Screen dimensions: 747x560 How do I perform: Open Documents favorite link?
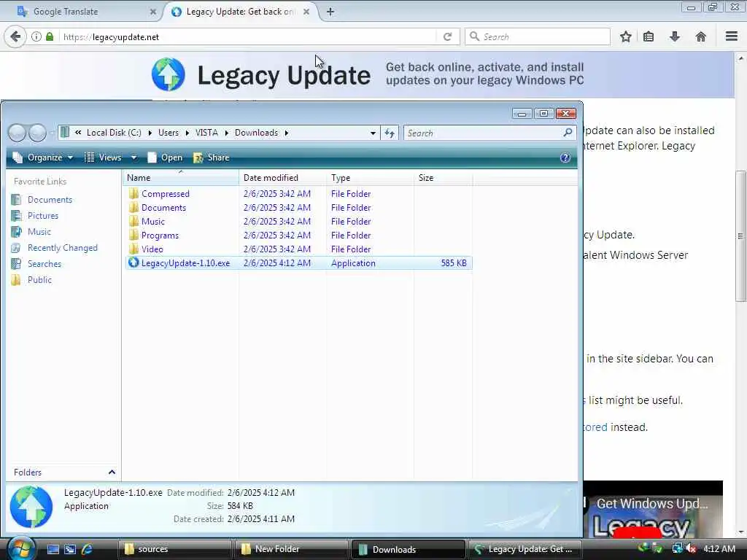pos(50,200)
